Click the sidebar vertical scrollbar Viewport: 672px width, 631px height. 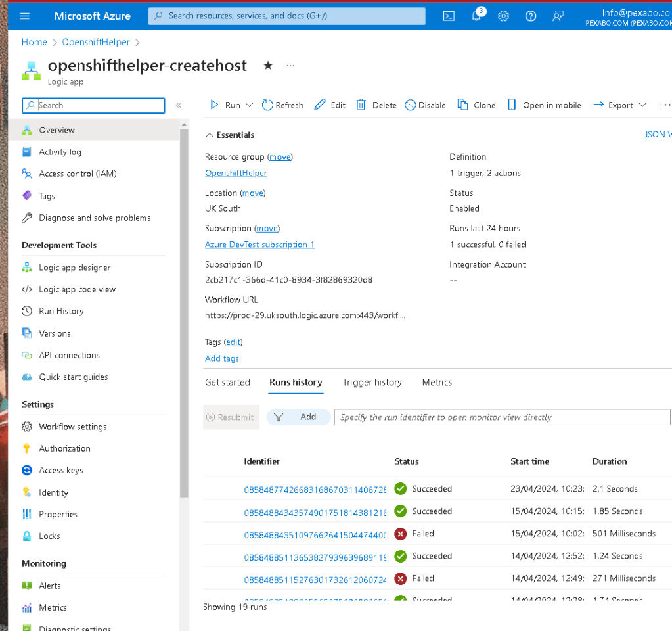coord(185,313)
